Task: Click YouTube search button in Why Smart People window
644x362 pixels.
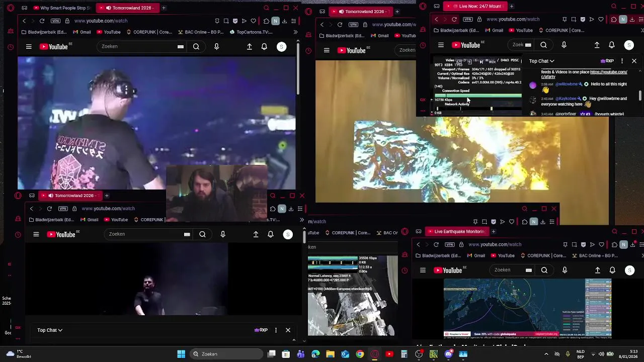Action: 196,46
